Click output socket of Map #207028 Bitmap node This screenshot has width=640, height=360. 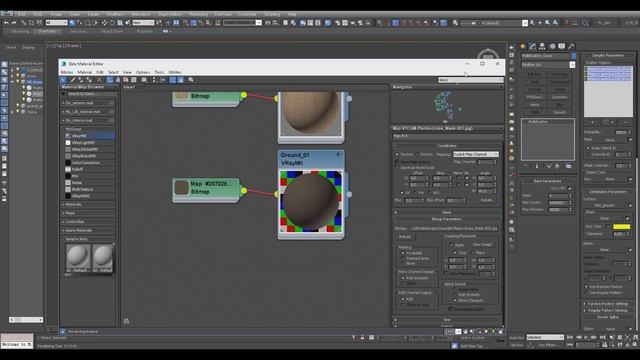(x=244, y=190)
